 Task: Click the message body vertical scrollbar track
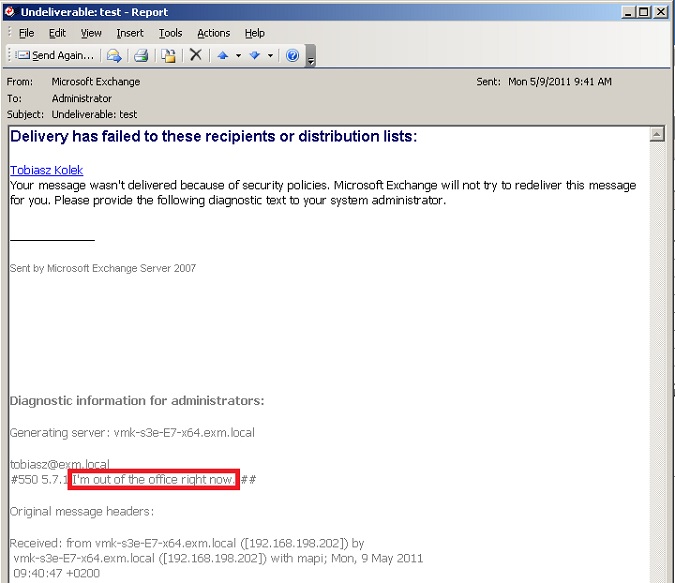point(657,362)
